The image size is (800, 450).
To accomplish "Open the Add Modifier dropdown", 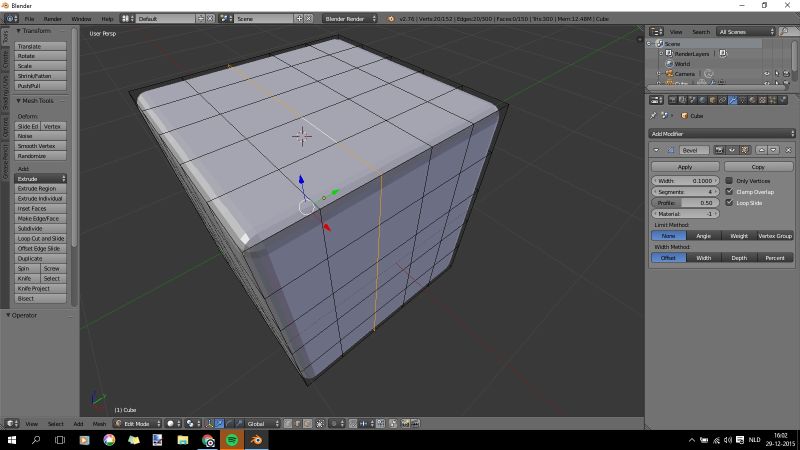I will (722, 134).
